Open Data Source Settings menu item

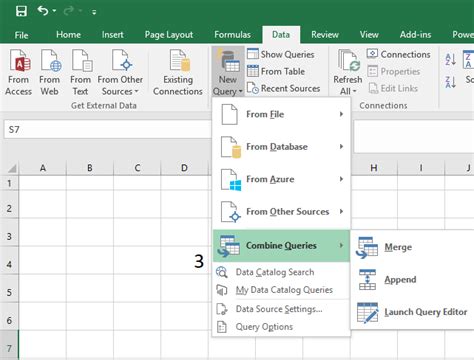(x=281, y=309)
